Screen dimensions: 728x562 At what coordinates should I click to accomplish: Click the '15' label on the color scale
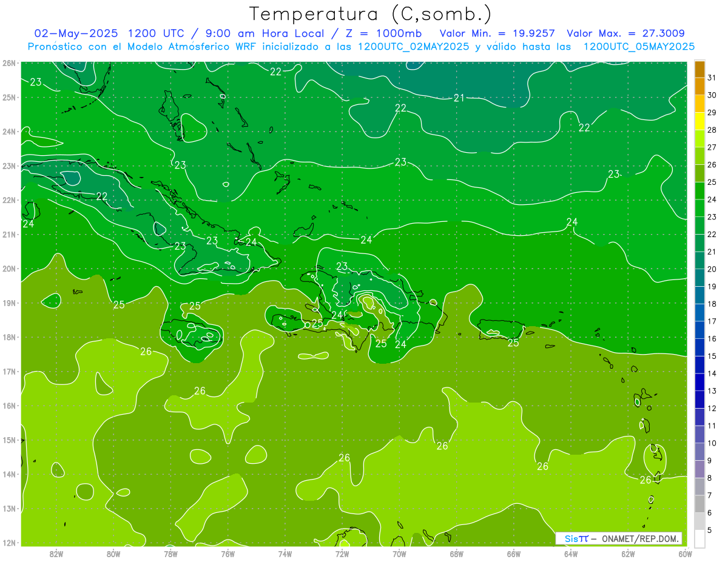tap(712, 356)
